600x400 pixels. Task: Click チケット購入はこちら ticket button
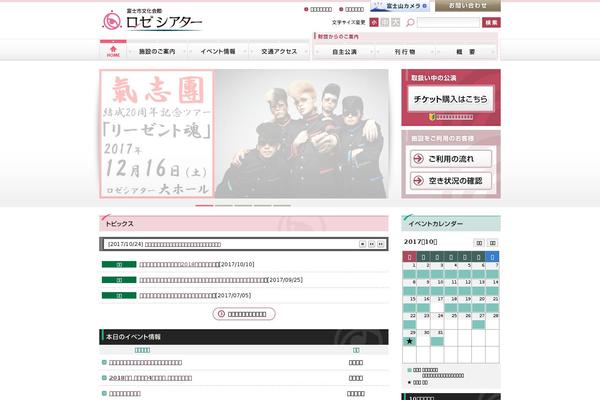[451, 99]
